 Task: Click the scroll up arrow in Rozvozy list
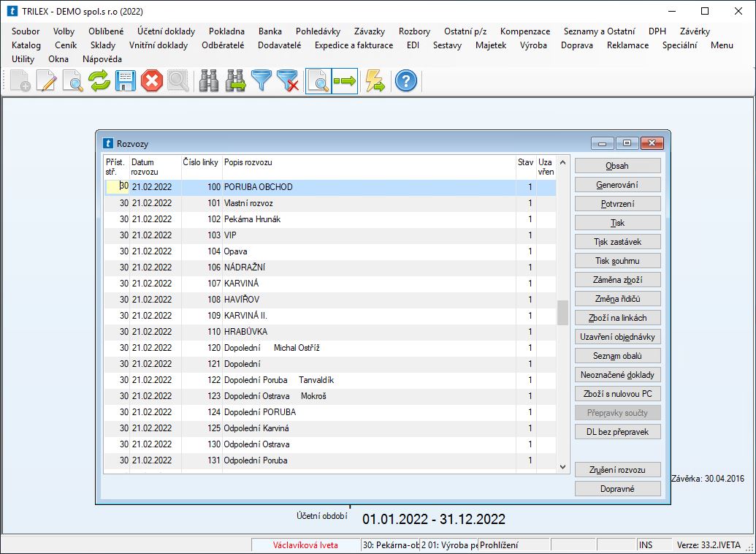[x=562, y=163]
